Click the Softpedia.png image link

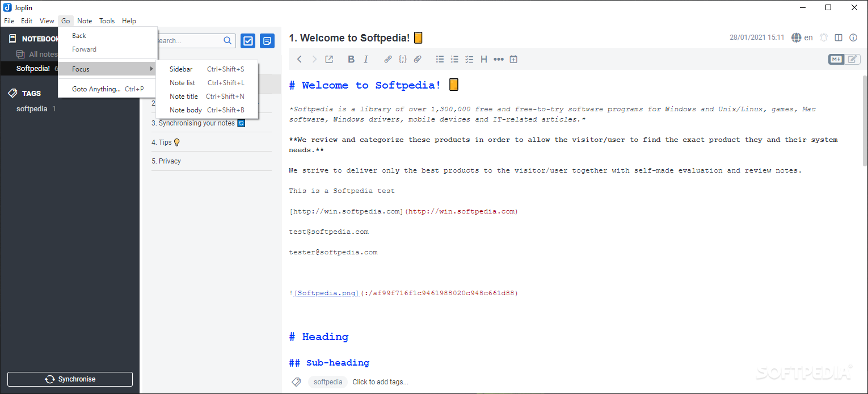point(326,294)
